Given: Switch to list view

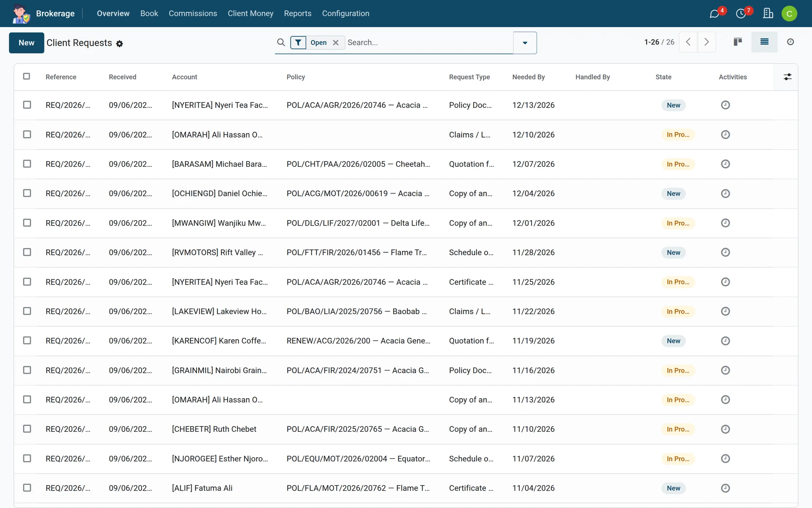Looking at the screenshot, I should tap(764, 42).
